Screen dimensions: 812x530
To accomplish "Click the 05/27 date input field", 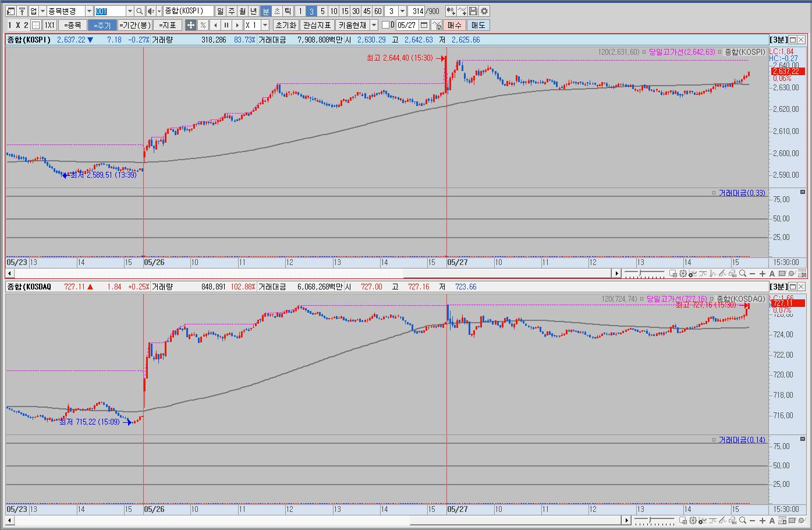I will point(407,25).
